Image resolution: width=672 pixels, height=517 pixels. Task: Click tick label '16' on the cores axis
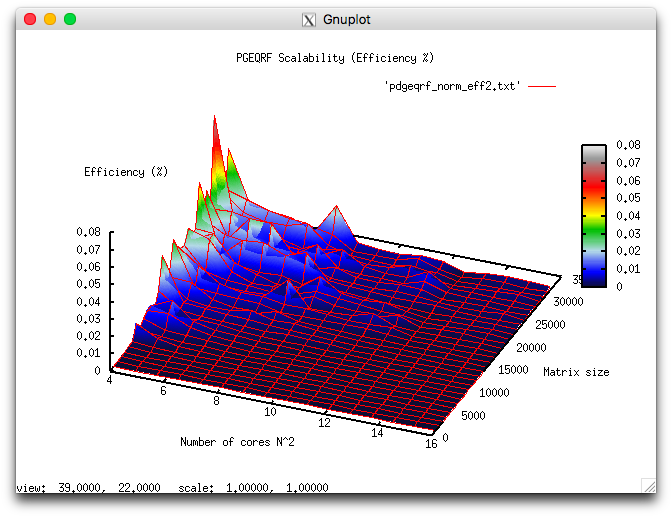(x=431, y=444)
